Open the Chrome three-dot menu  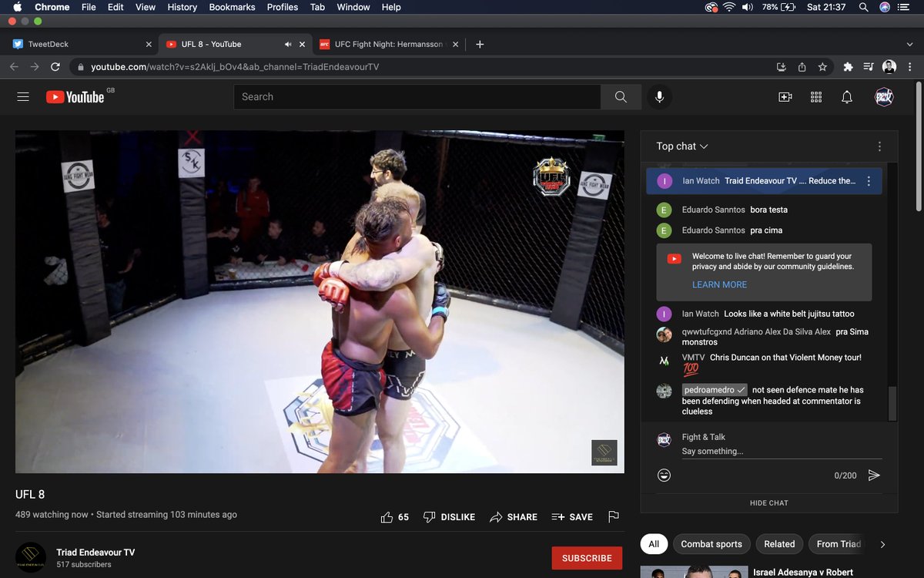point(911,67)
